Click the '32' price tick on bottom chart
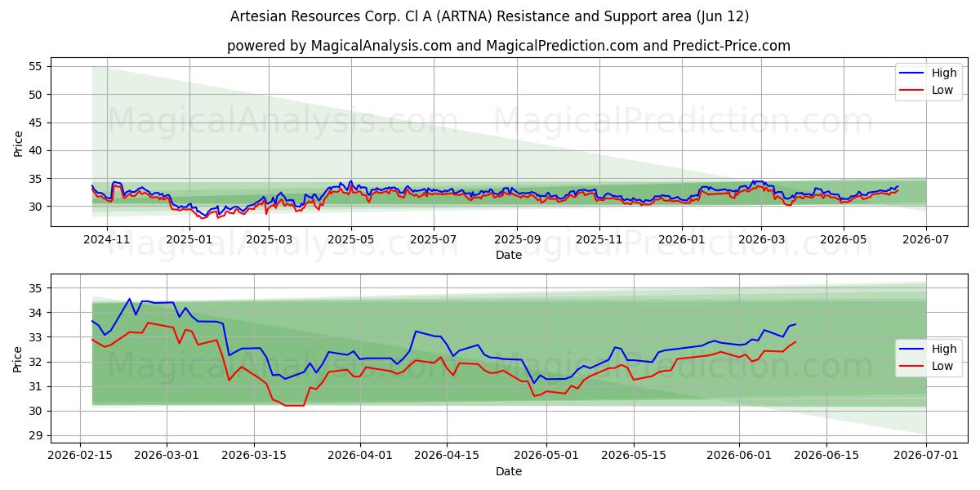 [37, 363]
